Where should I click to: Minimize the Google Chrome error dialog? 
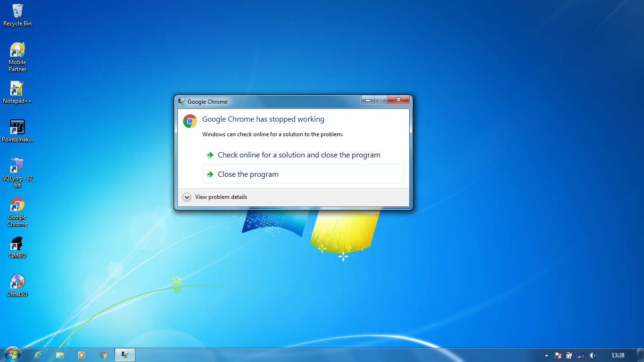click(368, 100)
